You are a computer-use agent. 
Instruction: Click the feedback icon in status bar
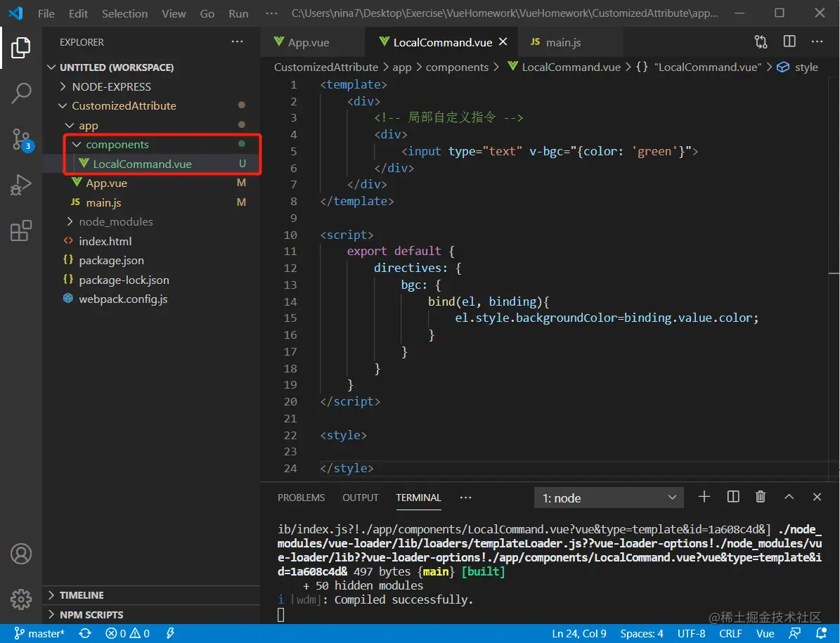[x=795, y=634]
